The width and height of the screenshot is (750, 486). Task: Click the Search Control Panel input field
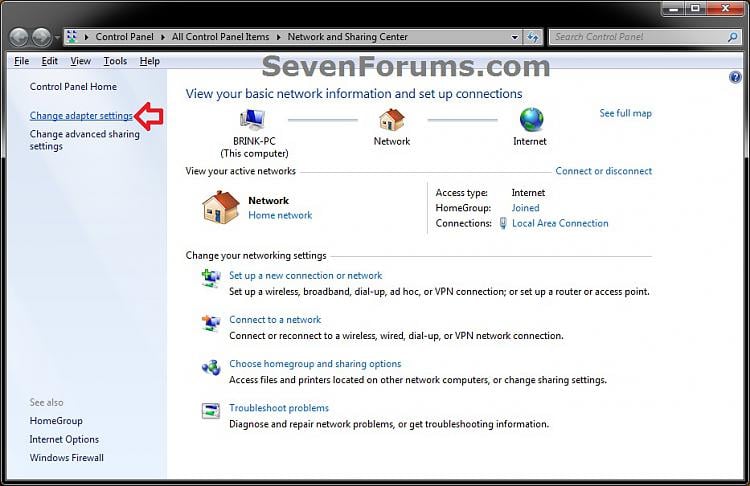click(639, 37)
